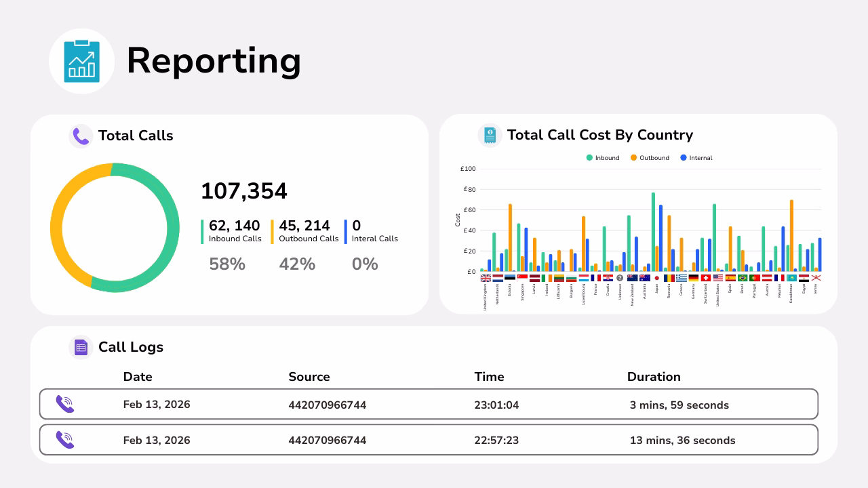This screenshot has height=488, width=868.
Task: Toggle the Inbound series in chart legend
Action: (602, 158)
